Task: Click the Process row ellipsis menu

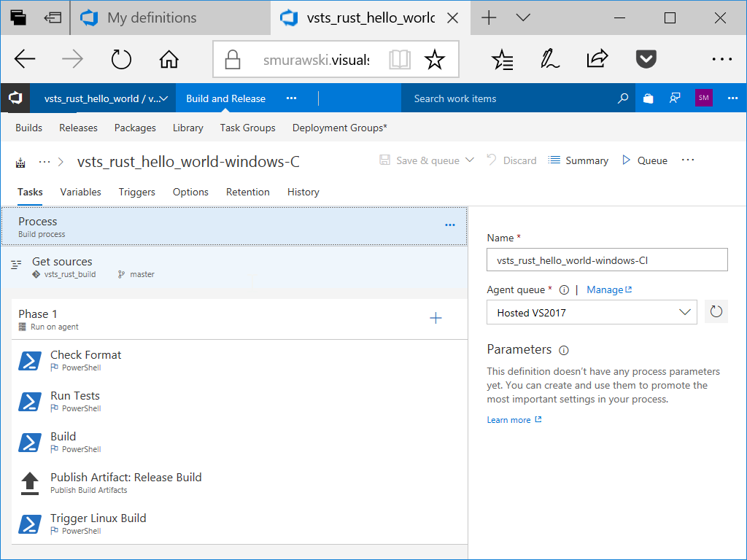Action: coord(449,225)
